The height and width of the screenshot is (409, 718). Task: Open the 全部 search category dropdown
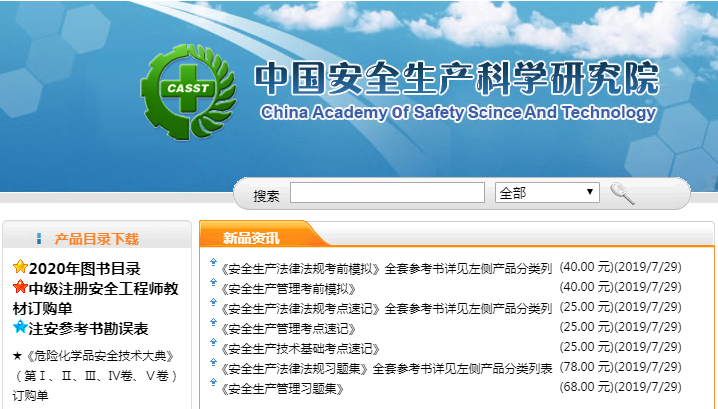click(547, 192)
